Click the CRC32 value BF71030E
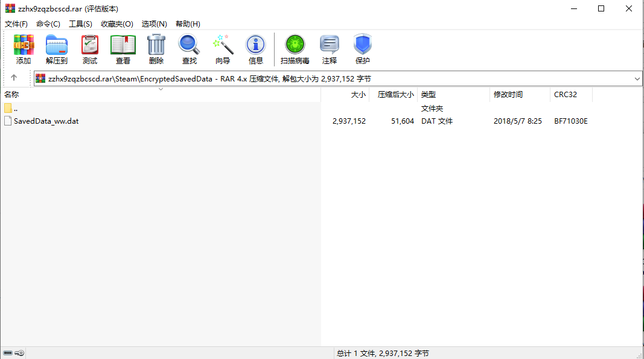The height and width of the screenshot is (359, 644). [571, 121]
